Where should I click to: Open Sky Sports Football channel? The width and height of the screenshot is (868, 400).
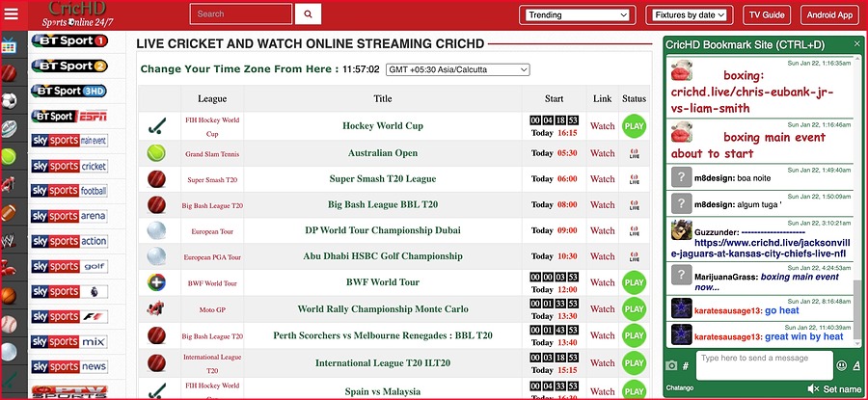(69, 191)
